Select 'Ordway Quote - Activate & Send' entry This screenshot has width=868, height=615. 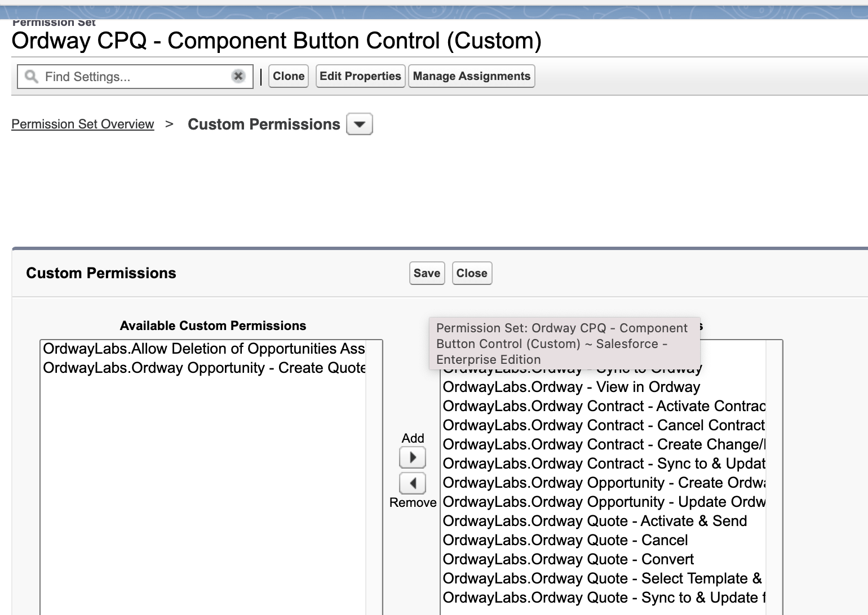[604, 521]
